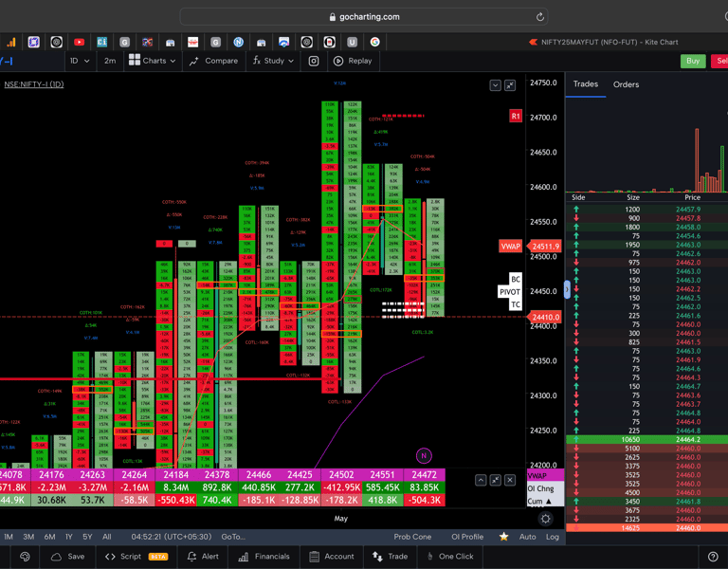Click the Compare button
The height and width of the screenshot is (569, 728).
[x=213, y=61]
